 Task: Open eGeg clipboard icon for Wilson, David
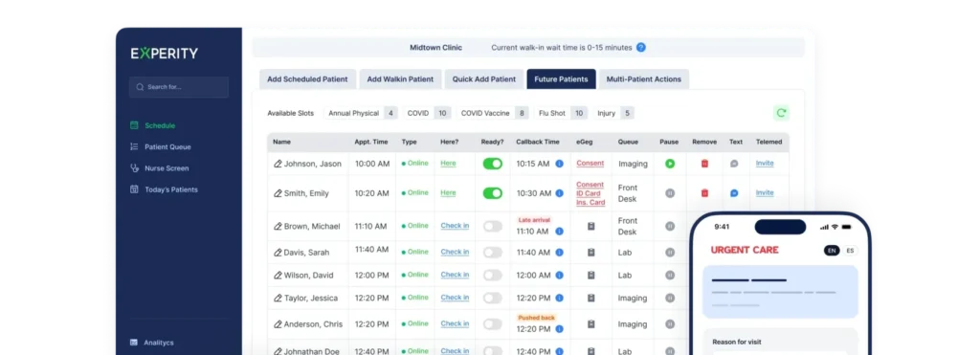[x=590, y=275]
